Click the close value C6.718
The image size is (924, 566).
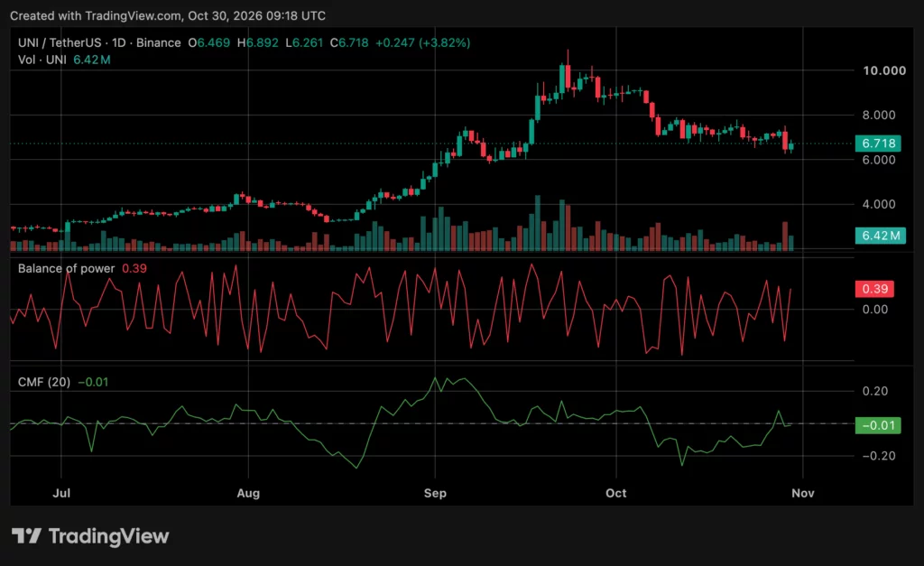tap(349, 43)
